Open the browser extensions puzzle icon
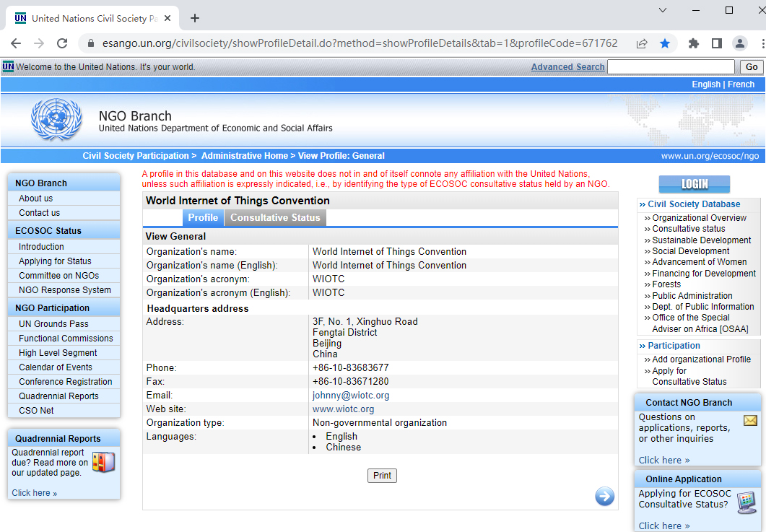 point(694,43)
